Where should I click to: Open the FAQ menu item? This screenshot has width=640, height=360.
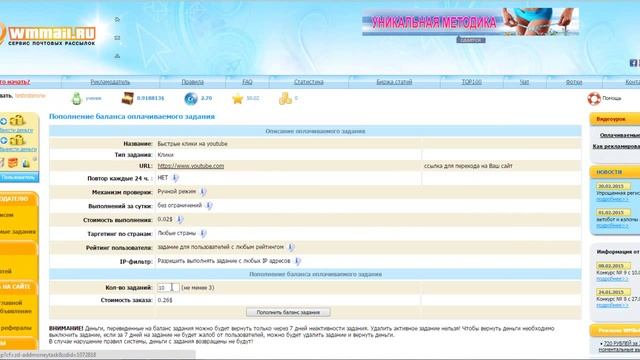point(247,82)
